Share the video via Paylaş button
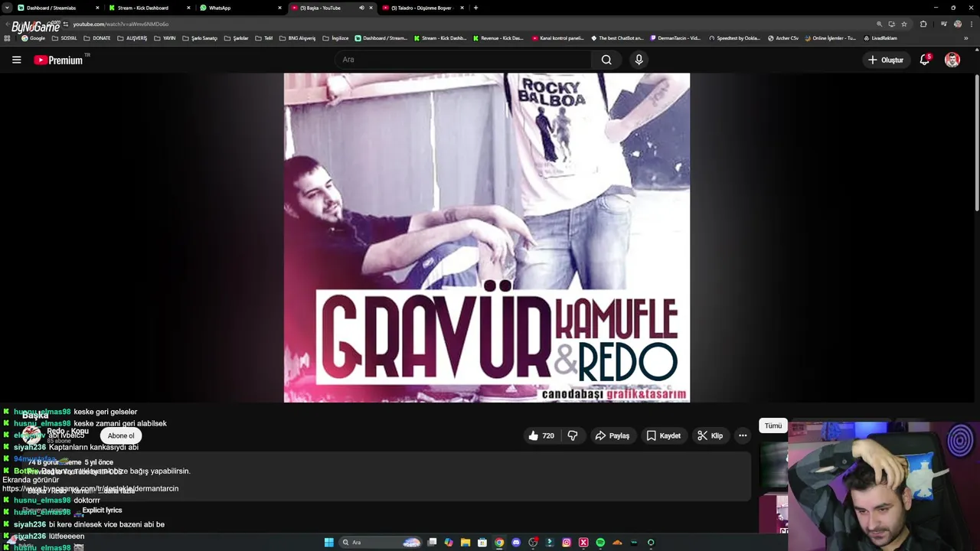The width and height of the screenshot is (980, 551). click(x=612, y=435)
